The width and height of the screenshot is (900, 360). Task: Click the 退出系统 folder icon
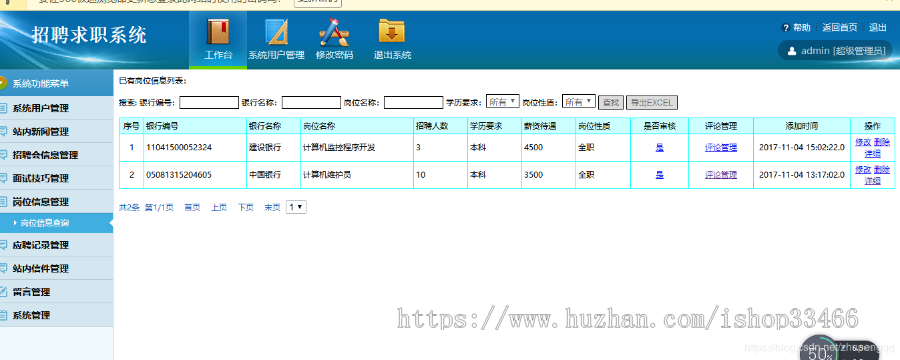click(x=392, y=32)
